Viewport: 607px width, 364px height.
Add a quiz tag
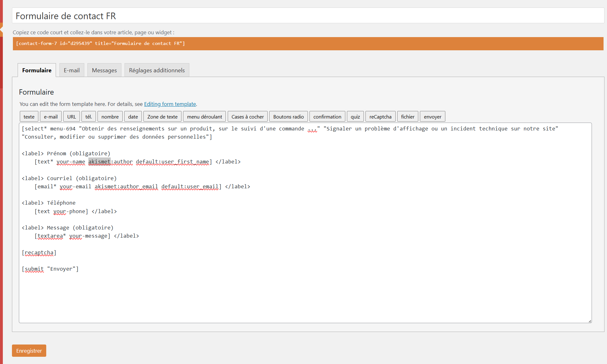(x=355, y=117)
